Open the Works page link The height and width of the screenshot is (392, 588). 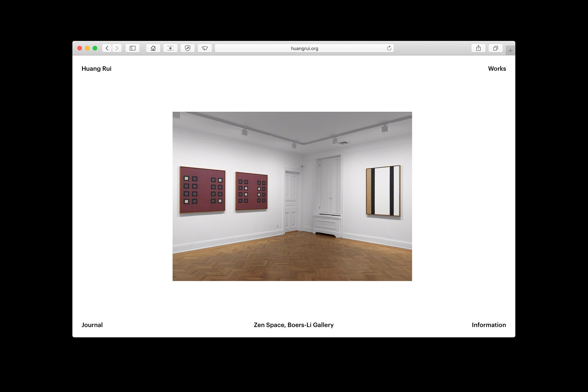click(497, 68)
